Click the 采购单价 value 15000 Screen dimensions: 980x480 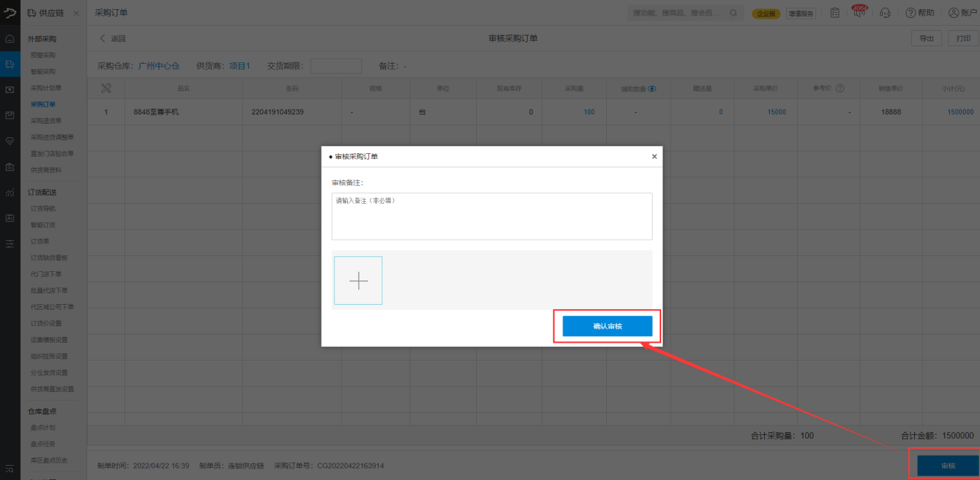[x=776, y=112]
